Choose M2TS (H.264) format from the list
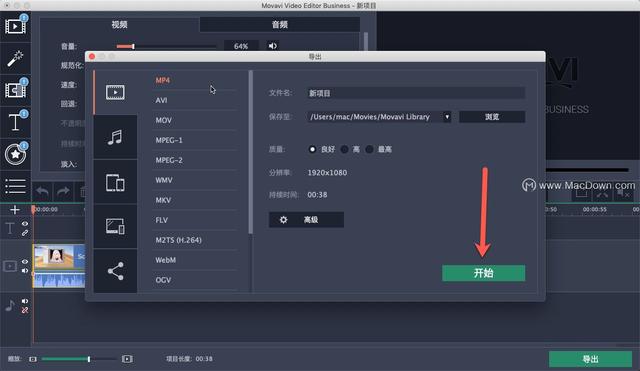 (x=178, y=240)
